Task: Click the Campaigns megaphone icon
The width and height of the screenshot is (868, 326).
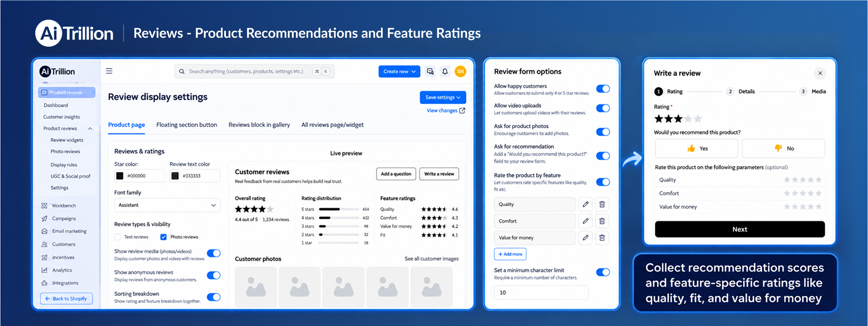Action: click(45, 219)
